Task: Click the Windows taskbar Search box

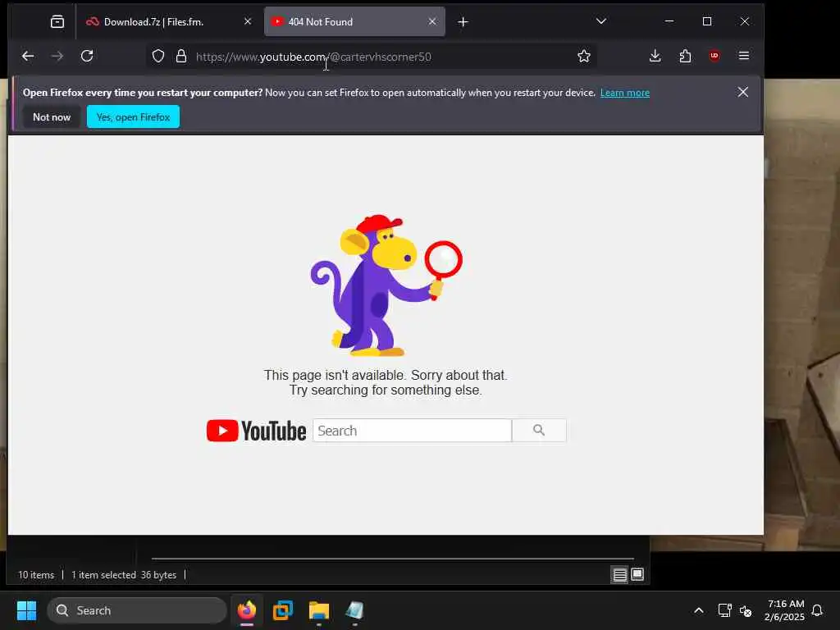Action: (x=137, y=610)
